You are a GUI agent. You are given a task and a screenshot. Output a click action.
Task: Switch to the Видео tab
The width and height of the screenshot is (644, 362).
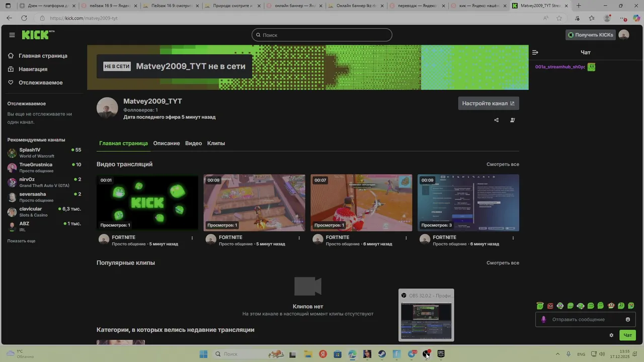point(193,143)
